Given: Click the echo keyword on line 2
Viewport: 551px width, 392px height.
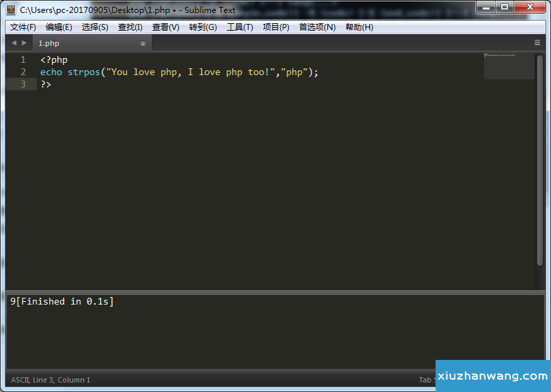Looking at the screenshot, I should [51, 72].
